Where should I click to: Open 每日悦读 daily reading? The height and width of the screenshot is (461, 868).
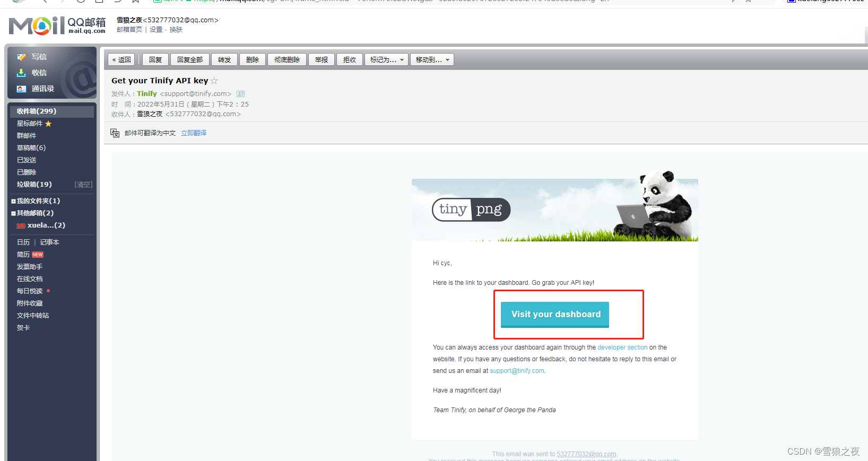[x=30, y=291]
